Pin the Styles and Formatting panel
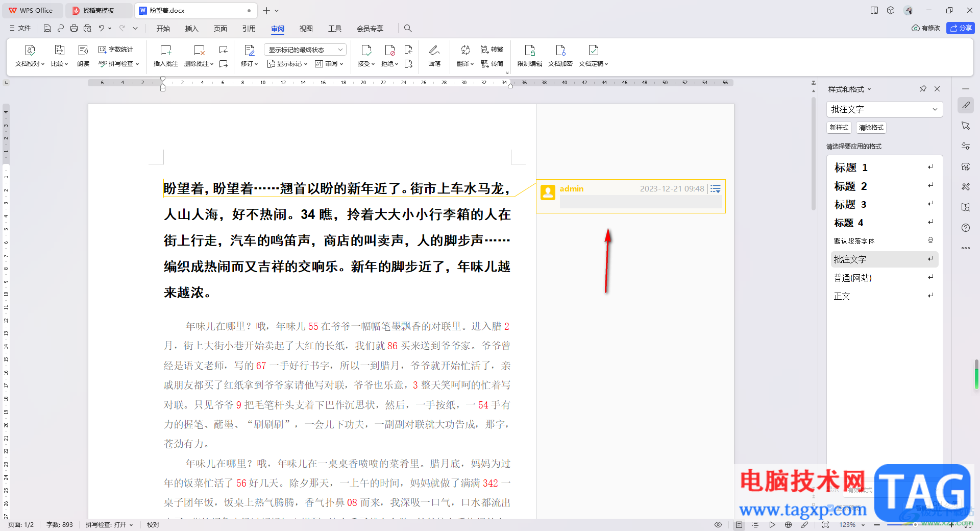 923,89
